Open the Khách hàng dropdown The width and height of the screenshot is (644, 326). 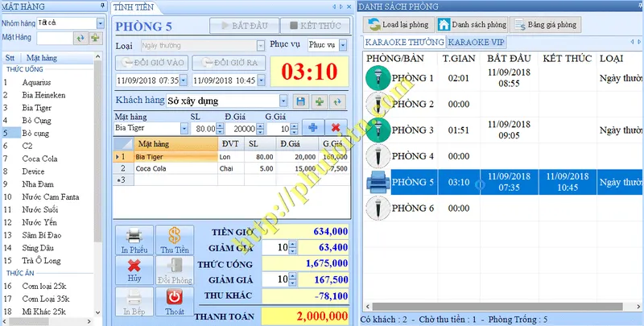click(283, 101)
